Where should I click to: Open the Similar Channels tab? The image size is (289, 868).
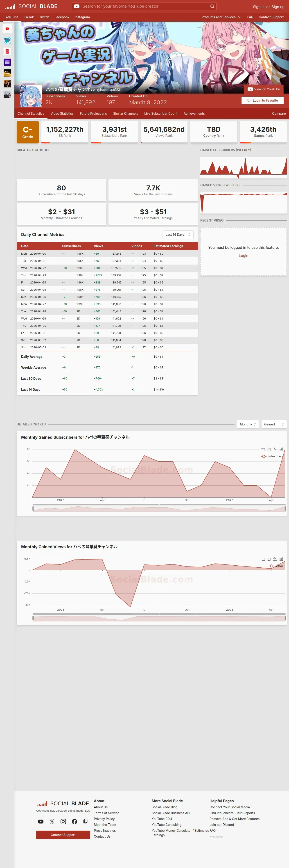click(x=126, y=114)
